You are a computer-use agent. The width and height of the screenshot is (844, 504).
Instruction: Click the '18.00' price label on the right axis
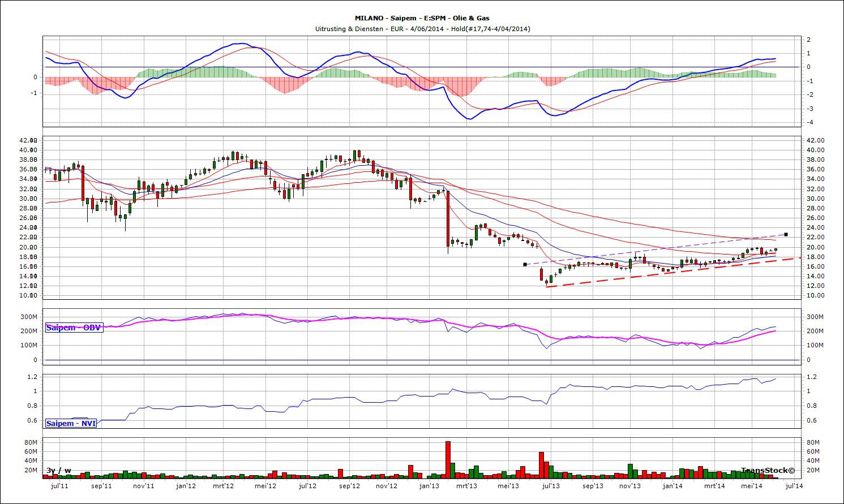816,257
